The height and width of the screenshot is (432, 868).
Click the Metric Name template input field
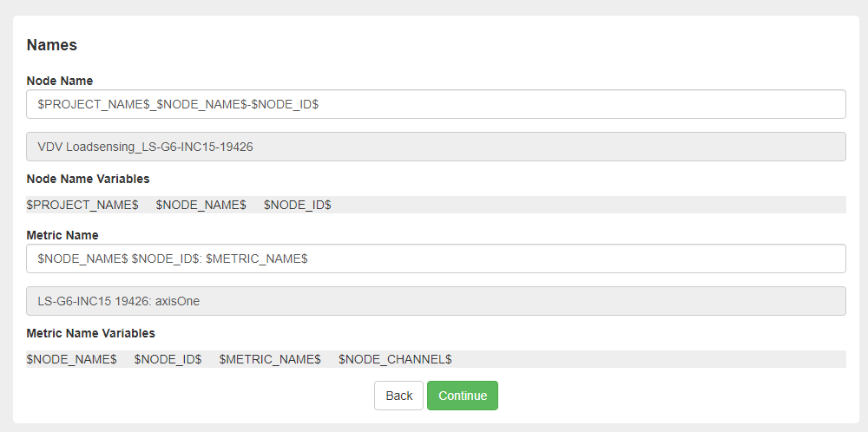[436, 259]
